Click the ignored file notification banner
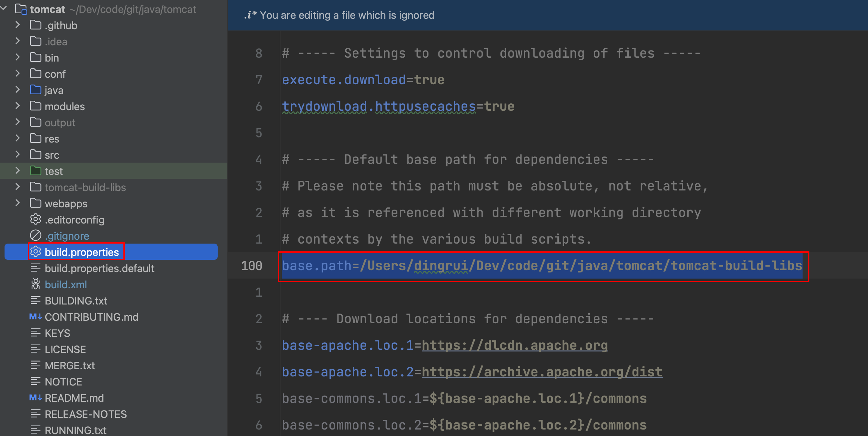Image resolution: width=868 pixels, height=436 pixels. pos(347,15)
